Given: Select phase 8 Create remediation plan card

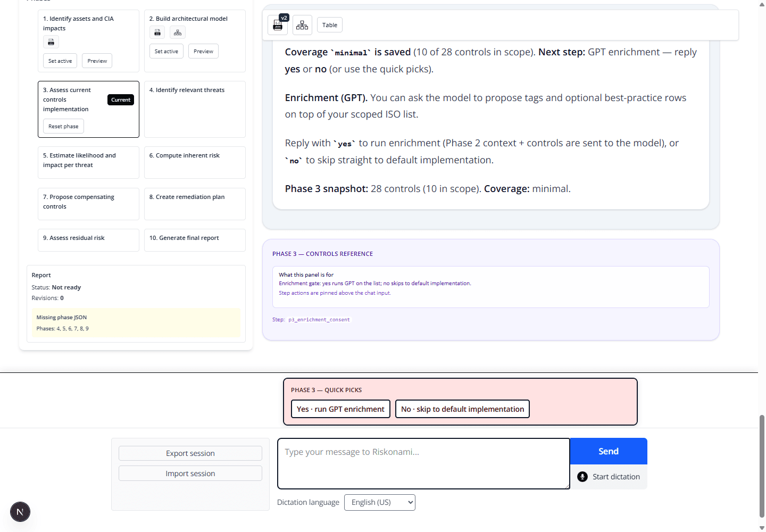Looking at the screenshot, I should (x=195, y=204).
